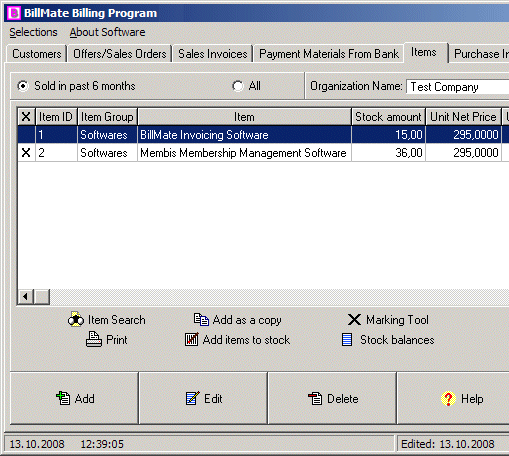Click the Marking Tool X icon

354,320
